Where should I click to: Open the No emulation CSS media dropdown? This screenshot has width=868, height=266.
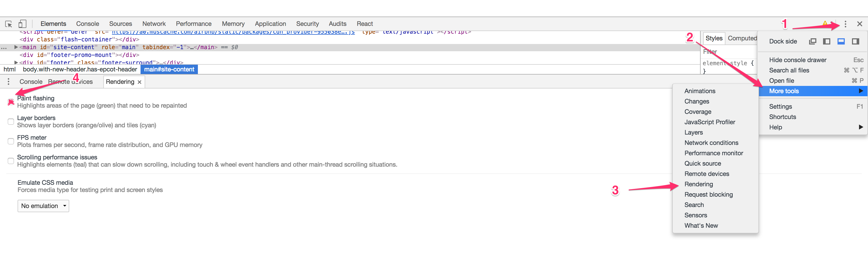pyautogui.click(x=43, y=206)
